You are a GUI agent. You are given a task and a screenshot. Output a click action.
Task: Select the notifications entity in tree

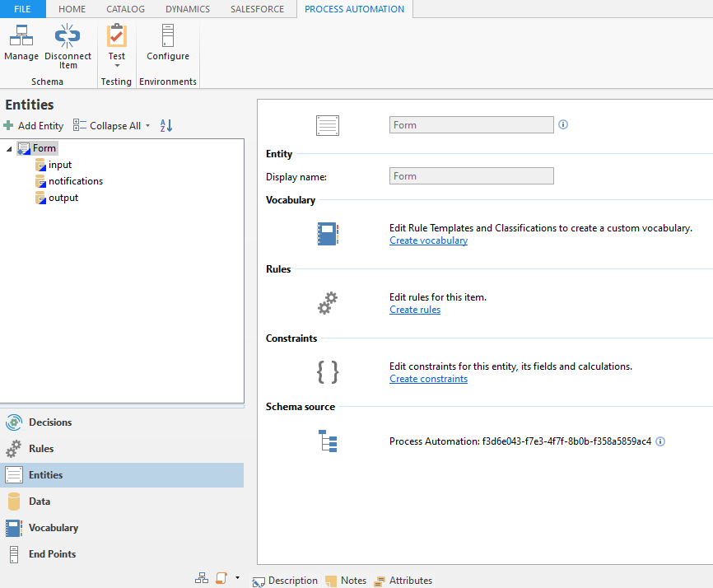click(x=75, y=181)
